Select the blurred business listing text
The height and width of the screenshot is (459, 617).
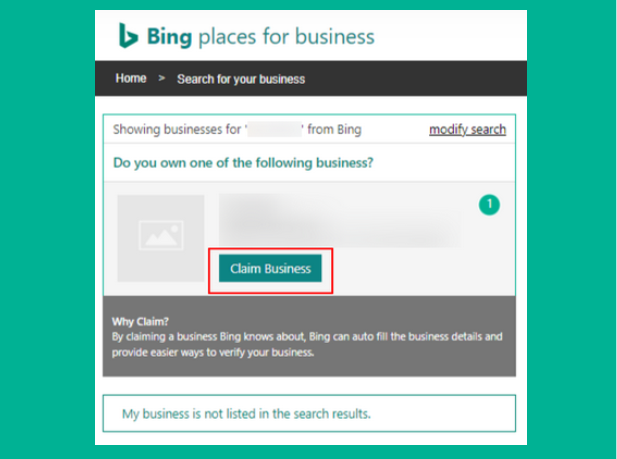[340, 220]
